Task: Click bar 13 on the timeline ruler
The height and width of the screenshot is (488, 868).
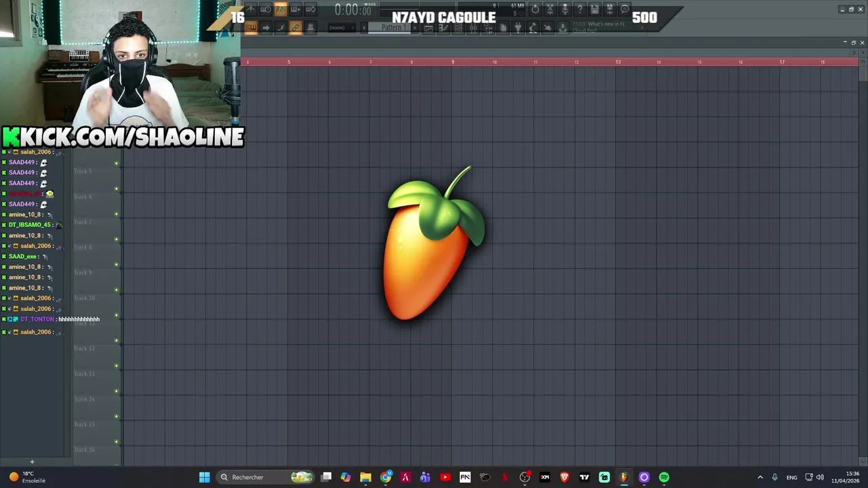Action: [618, 62]
